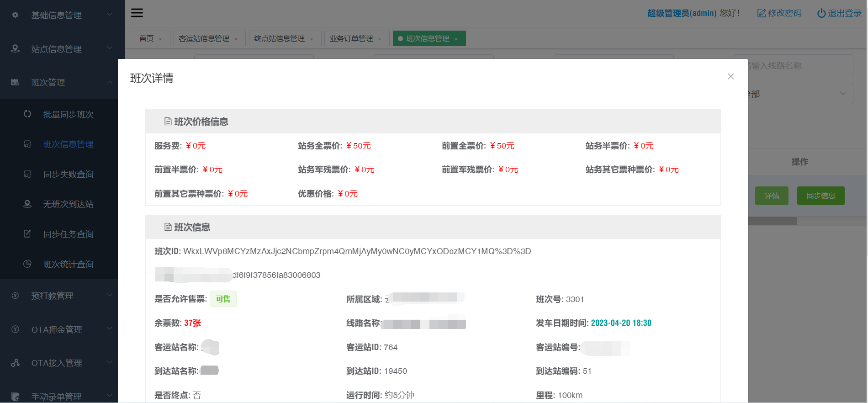
Task: Expand the 基础信息管理 menu arrow
Action: click(x=110, y=14)
